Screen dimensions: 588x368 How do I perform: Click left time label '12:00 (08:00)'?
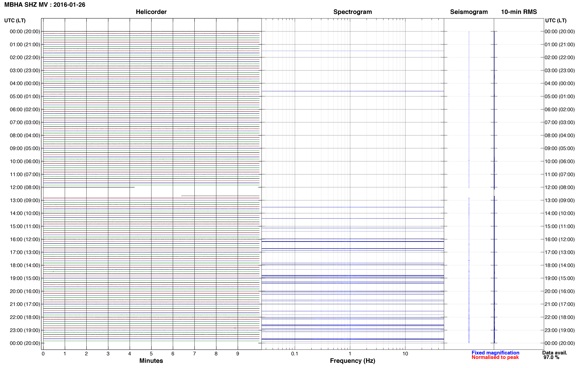click(x=25, y=187)
